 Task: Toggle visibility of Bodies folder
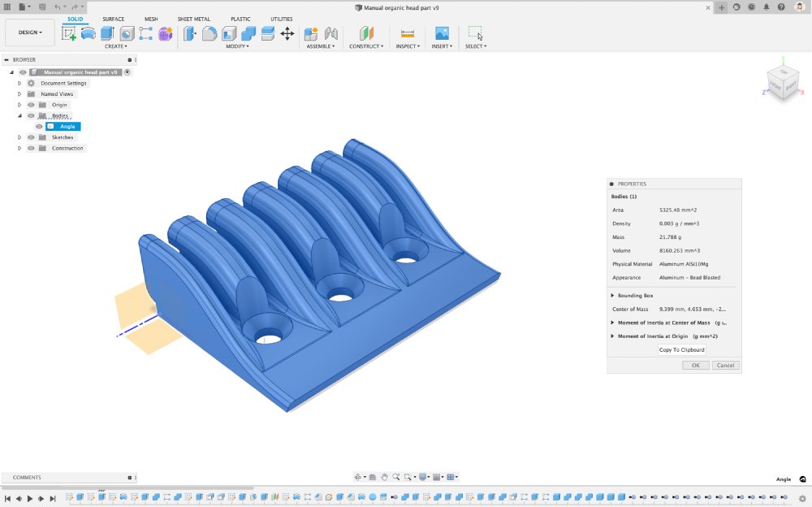(31, 115)
